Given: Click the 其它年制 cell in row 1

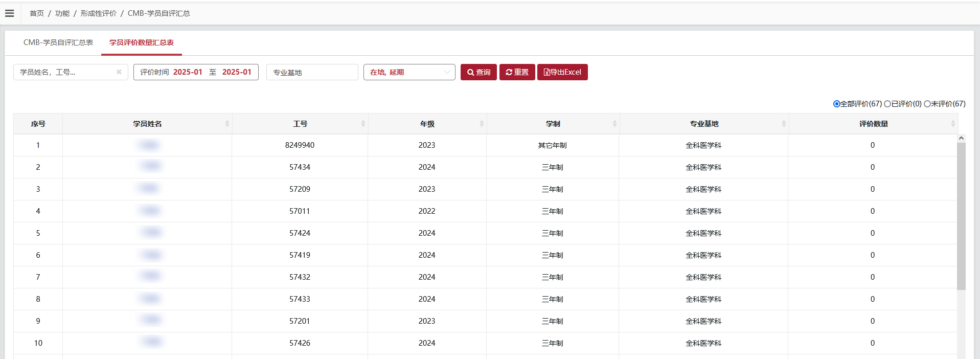Looking at the screenshot, I should point(552,145).
